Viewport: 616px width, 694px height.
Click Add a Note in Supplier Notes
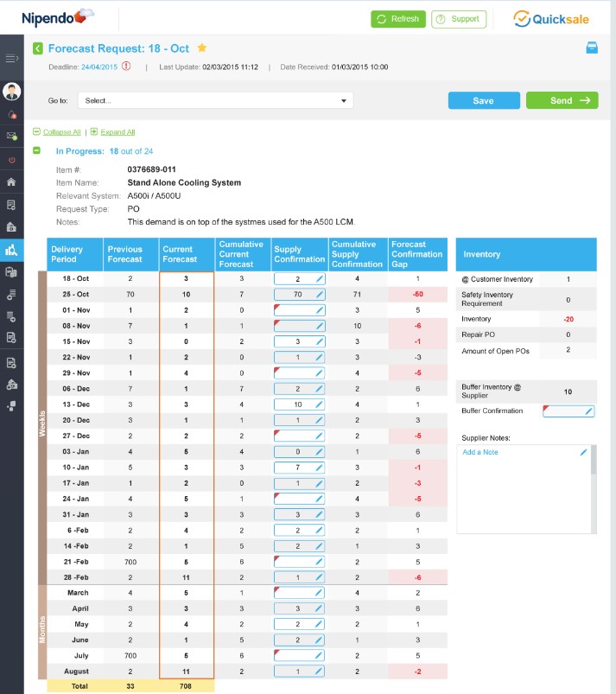click(480, 452)
